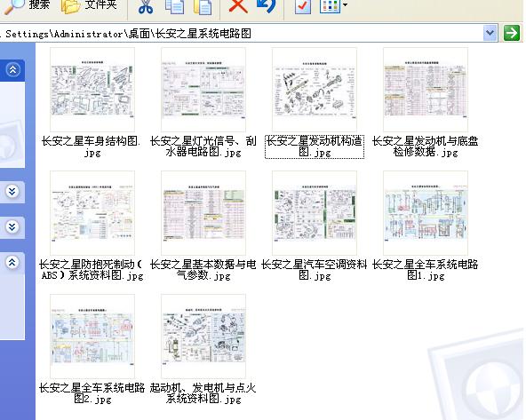Click the green Go arrow button
This screenshot has height=420, width=526.
coord(512,33)
